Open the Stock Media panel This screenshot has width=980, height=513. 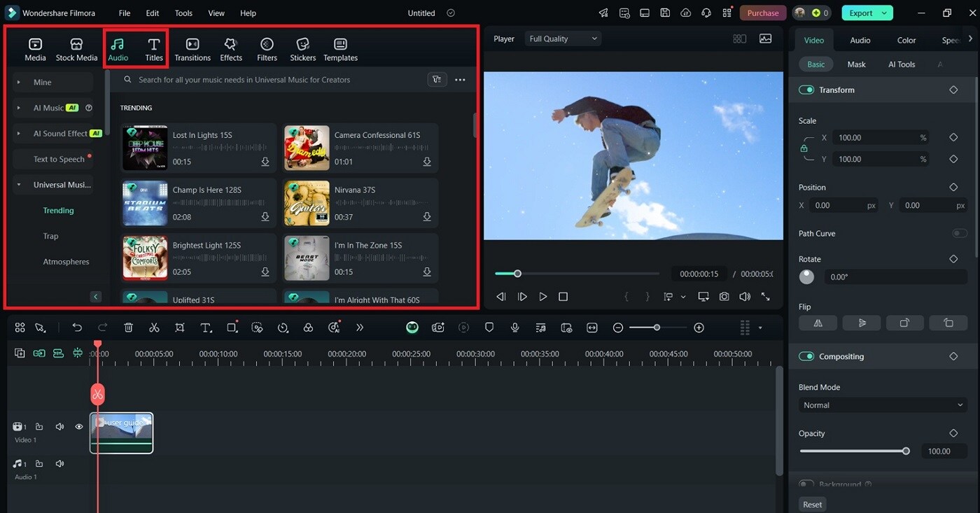pos(76,49)
